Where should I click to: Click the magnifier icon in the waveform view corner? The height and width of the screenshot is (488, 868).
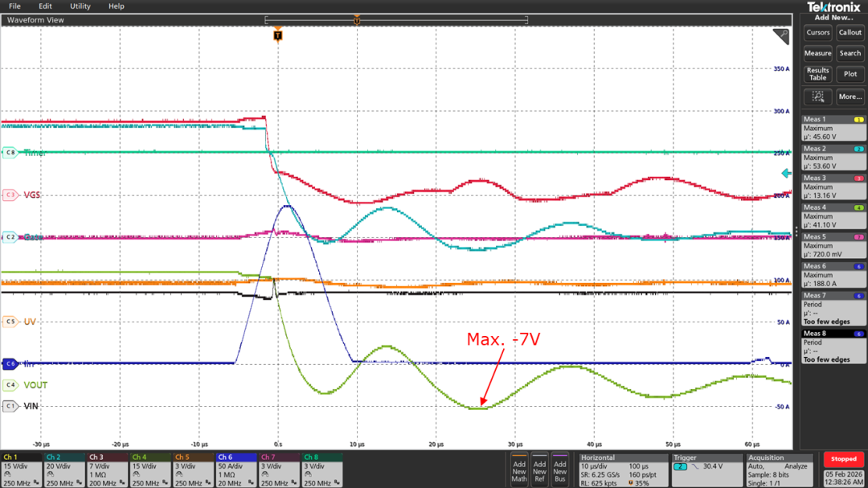(781, 36)
